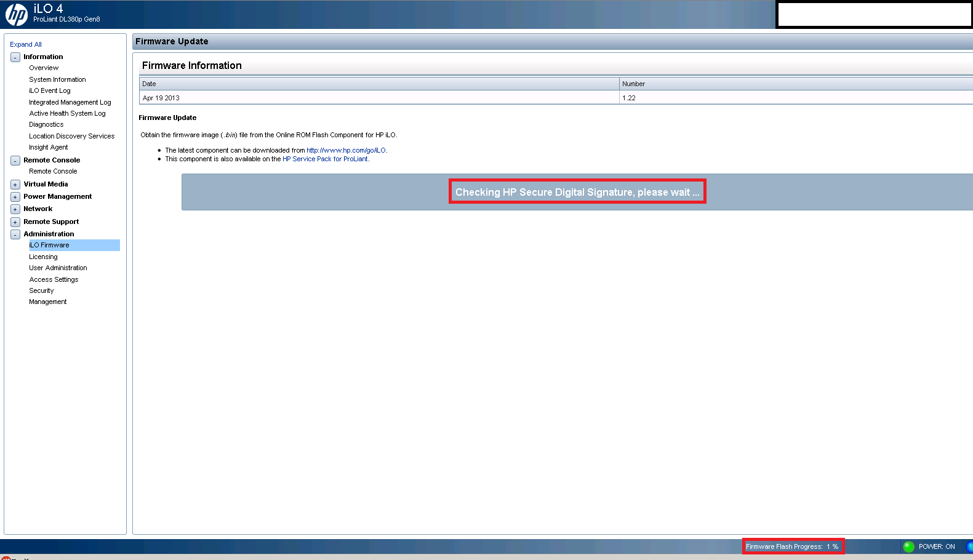973x560 pixels.
Task: Expand the Network section
Action: coord(15,209)
